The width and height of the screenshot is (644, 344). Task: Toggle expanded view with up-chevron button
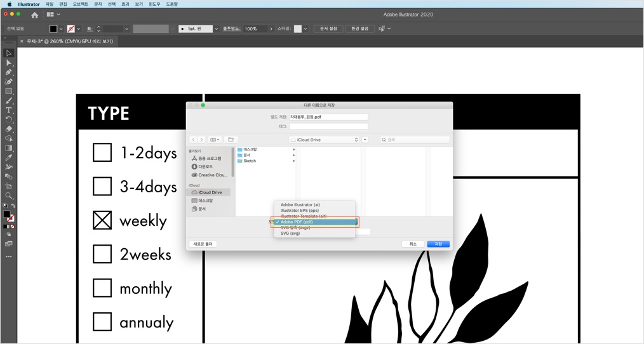click(x=365, y=140)
